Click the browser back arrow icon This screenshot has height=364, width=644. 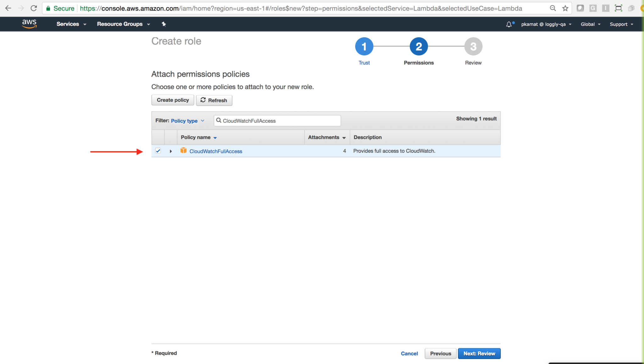pyautogui.click(x=8, y=7)
